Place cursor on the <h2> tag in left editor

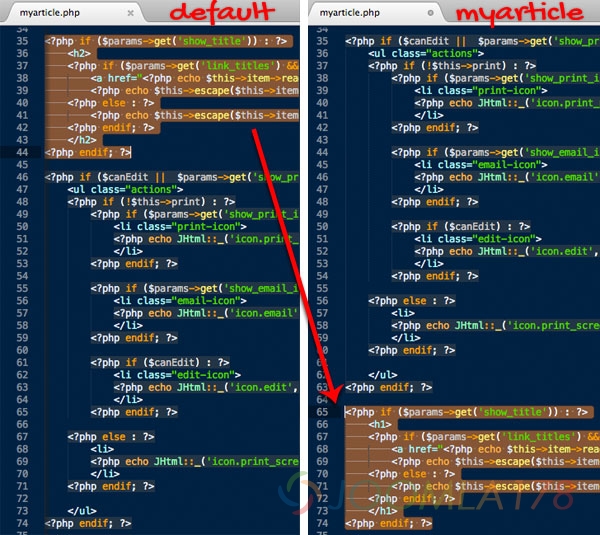[x=79, y=53]
